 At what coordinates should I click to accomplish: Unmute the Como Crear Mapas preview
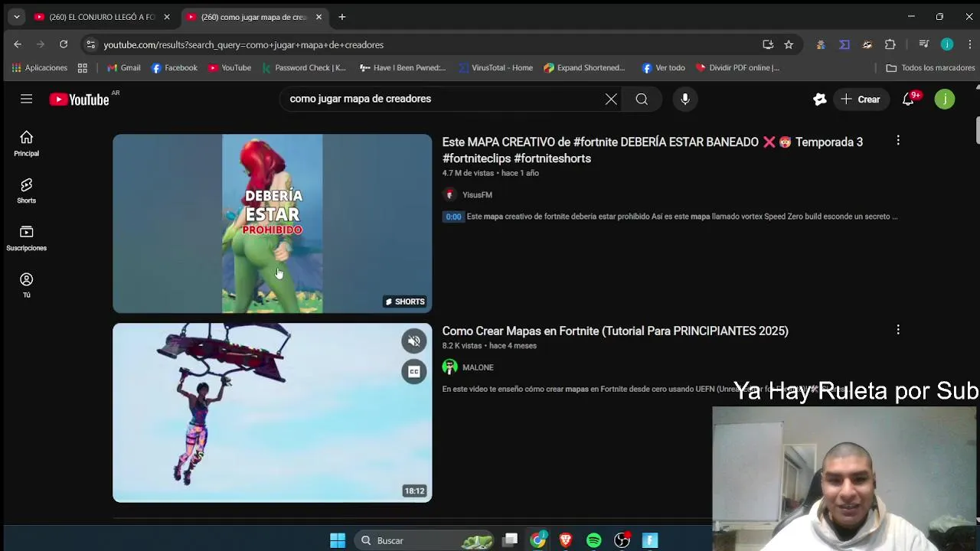(x=413, y=341)
